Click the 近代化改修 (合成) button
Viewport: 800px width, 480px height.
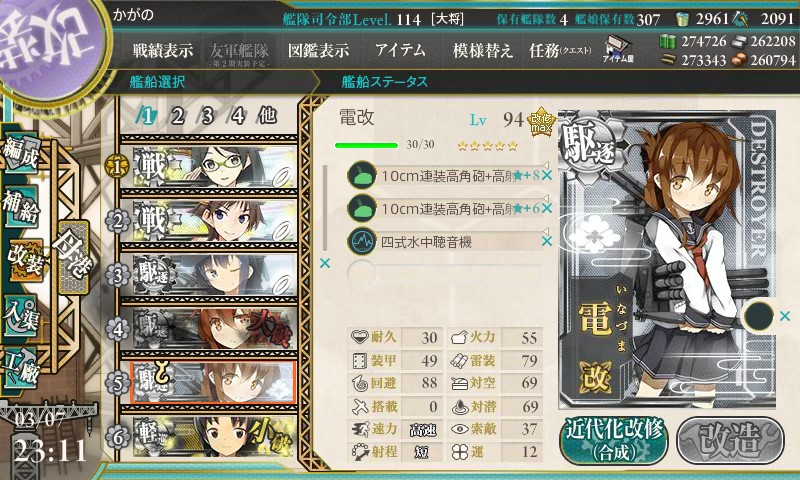[614, 440]
